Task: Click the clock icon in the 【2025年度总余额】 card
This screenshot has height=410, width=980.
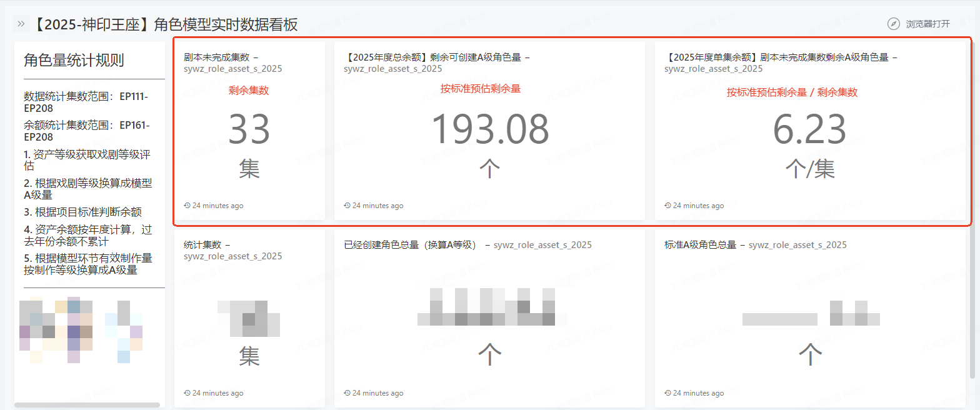Action: coord(347,206)
